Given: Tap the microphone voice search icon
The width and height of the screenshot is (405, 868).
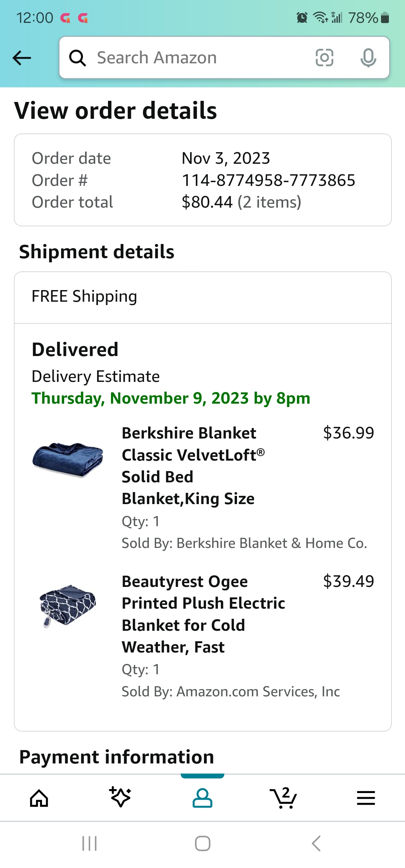Looking at the screenshot, I should (x=368, y=58).
